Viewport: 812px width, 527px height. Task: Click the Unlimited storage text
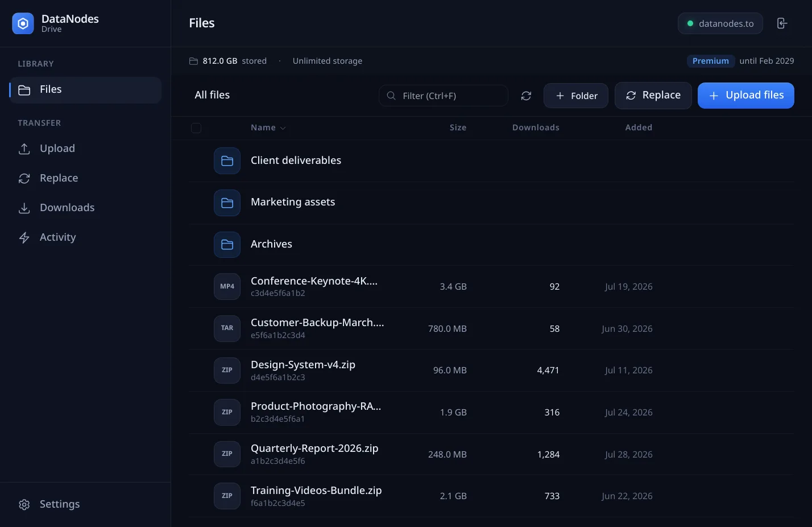coord(327,61)
